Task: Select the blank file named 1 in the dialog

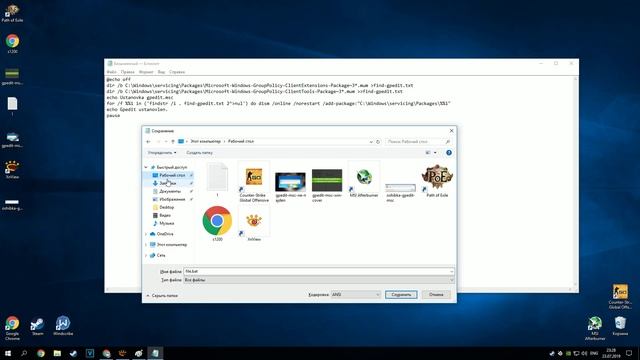Action: click(x=217, y=180)
